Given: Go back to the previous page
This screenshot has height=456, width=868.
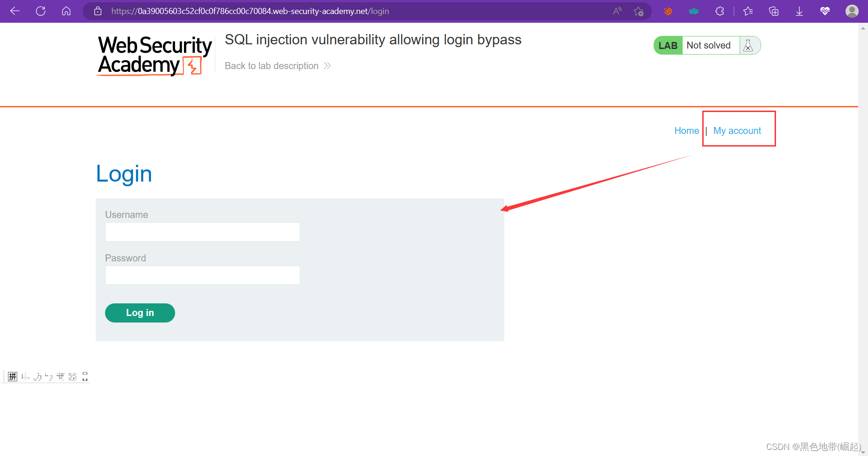Looking at the screenshot, I should (15, 11).
